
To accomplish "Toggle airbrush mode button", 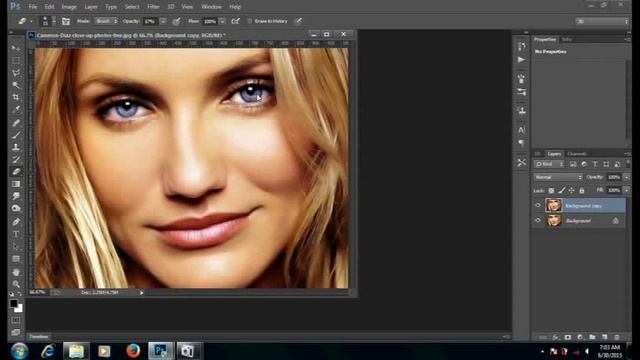I will click(x=236, y=21).
